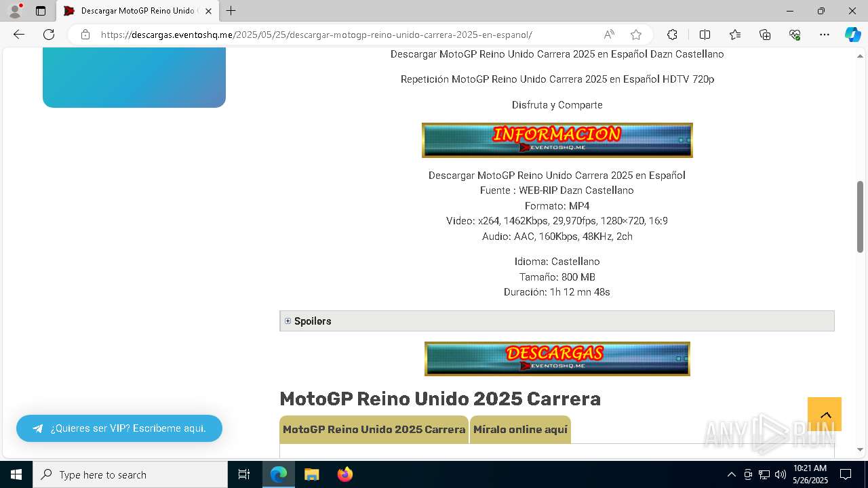Select MotoGP Reino Unido 2025 Carrera tab
This screenshot has width=868, height=488.
coord(374,430)
